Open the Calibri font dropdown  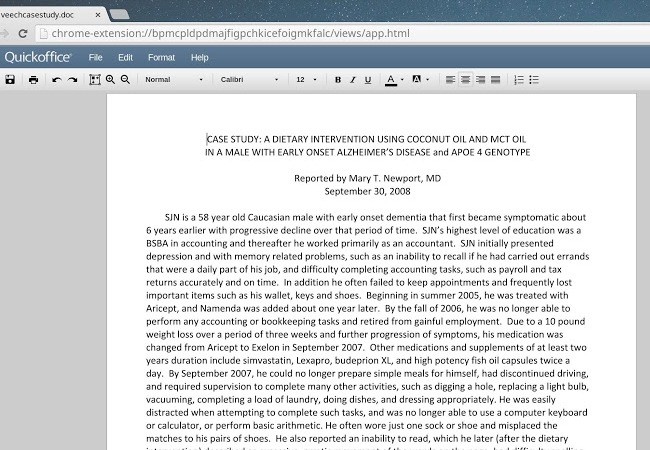tap(249, 80)
